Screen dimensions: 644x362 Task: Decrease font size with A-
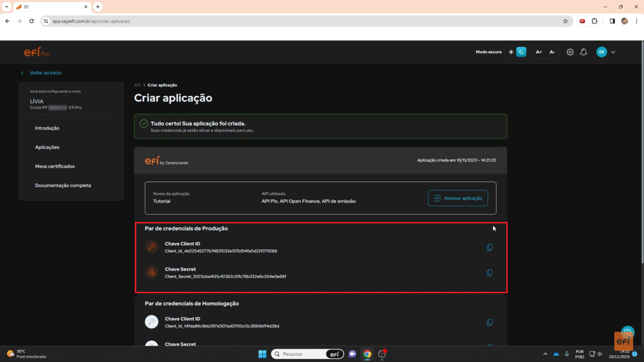coord(552,52)
